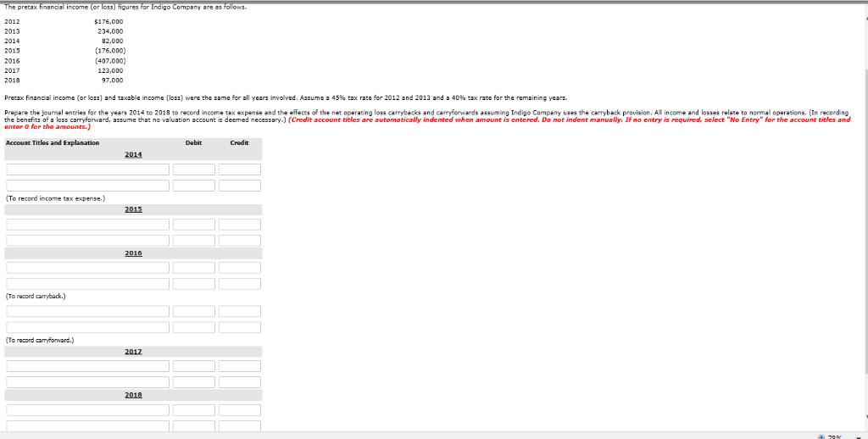Viewport: 868px width, 439px height.
Task: Click the underlined '2014' section heading
Action: (133, 154)
